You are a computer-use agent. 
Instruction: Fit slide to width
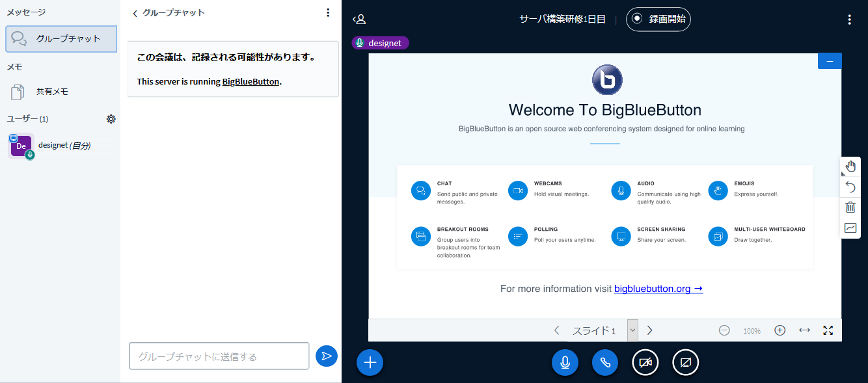(x=805, y=330)
